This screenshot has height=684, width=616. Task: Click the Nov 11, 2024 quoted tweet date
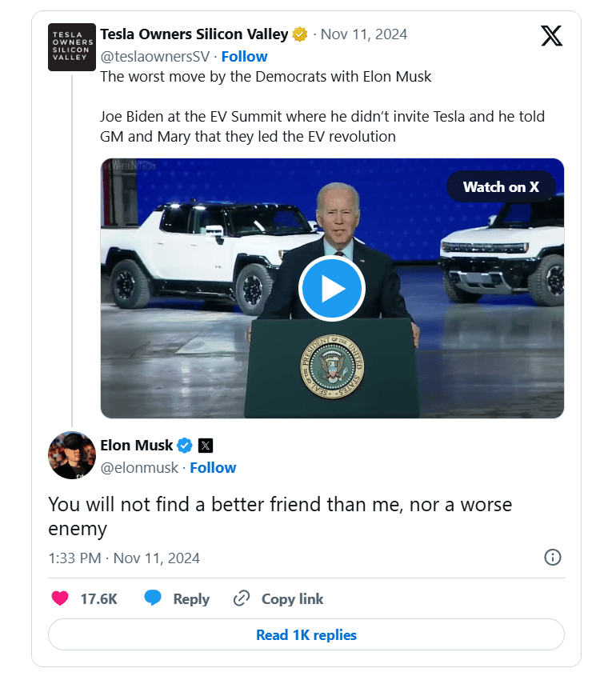click(x=364, y=34)
